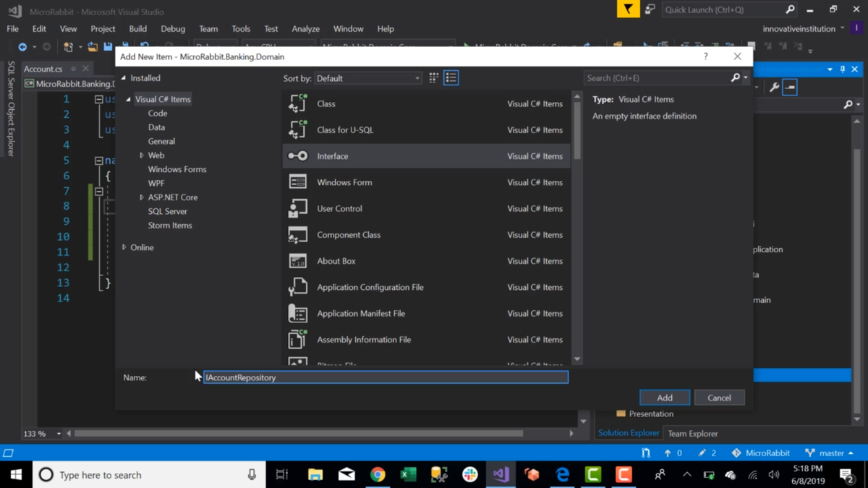
Task: Open the Analyze menu
Action: (x=305, y=29)
